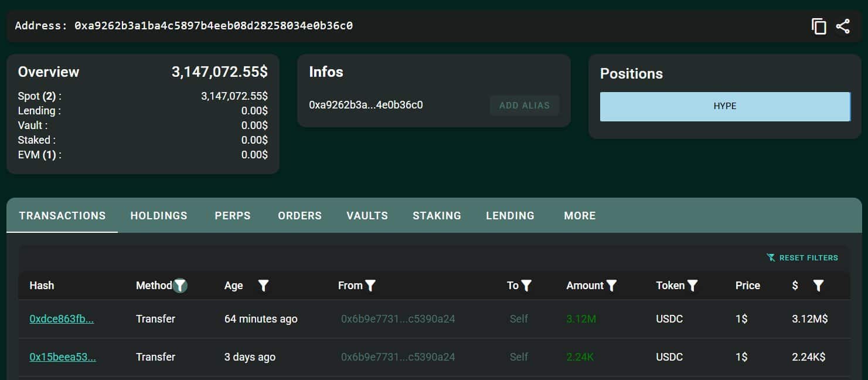This screenshot has width=868, height=380.
Task: Click the Lending label in Overview
Action: [39, 111]
